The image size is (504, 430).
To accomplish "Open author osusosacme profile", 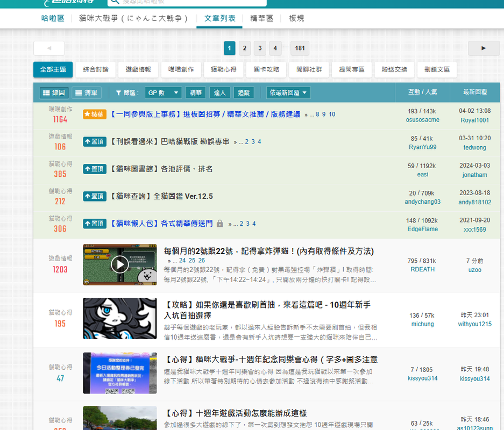I will (422, 120).
